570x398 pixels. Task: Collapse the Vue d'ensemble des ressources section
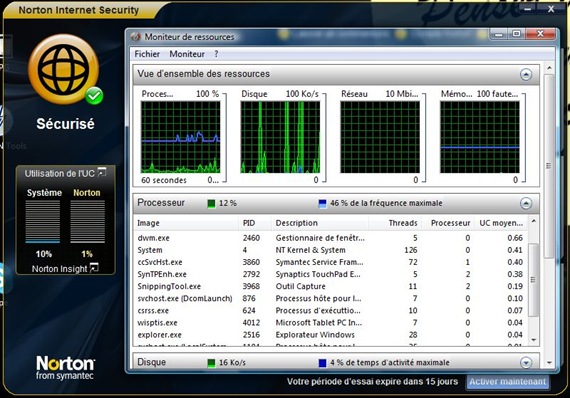[526, 75]
